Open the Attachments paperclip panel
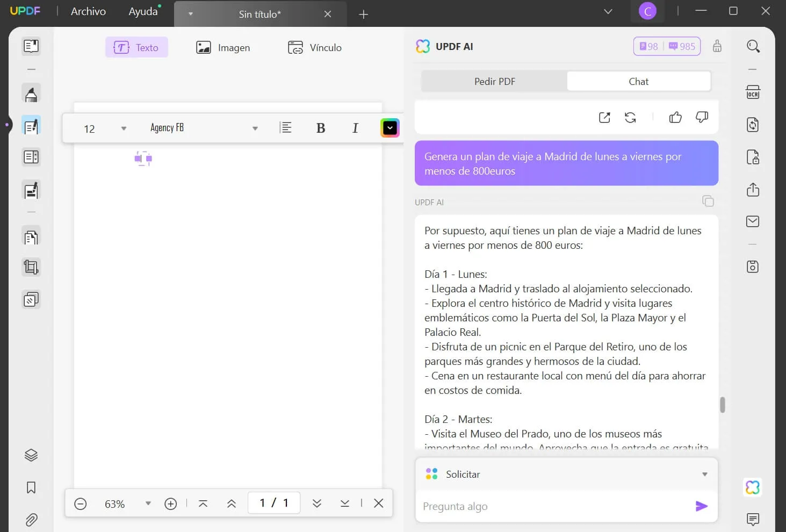The image size is (786, 532). (31, 520)
